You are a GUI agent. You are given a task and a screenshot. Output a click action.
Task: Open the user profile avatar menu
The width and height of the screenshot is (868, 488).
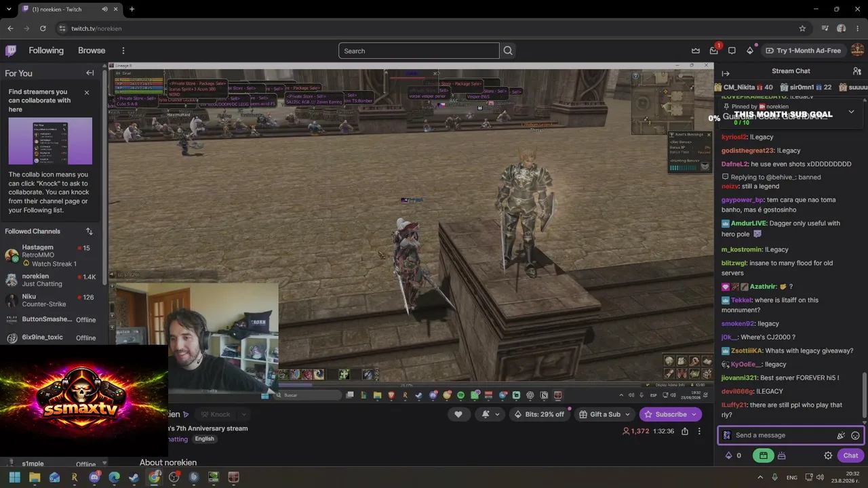[857, 51]
